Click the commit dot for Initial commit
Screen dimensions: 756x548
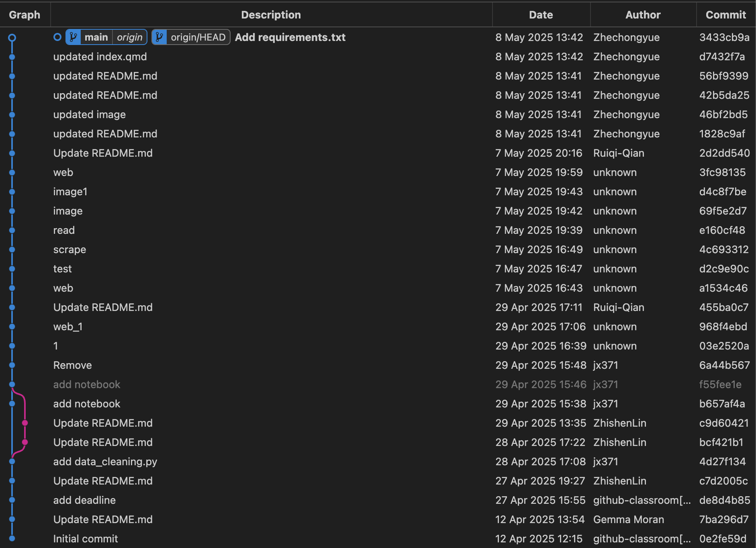pyautogui.click(x=12, y=539)
